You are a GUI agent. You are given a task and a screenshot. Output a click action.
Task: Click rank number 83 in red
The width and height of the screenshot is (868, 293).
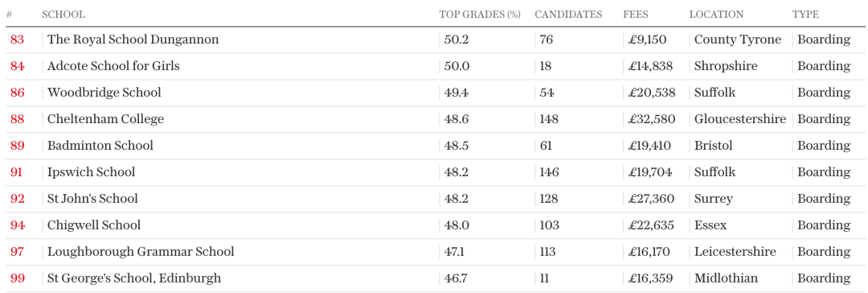pyautogui.click(x=17, y=40)
